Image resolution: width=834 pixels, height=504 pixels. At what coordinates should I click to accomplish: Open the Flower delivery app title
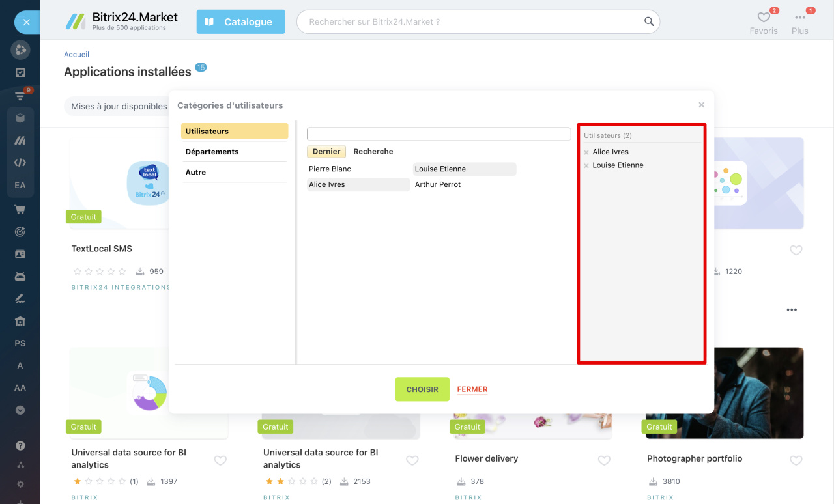[487, 458]
